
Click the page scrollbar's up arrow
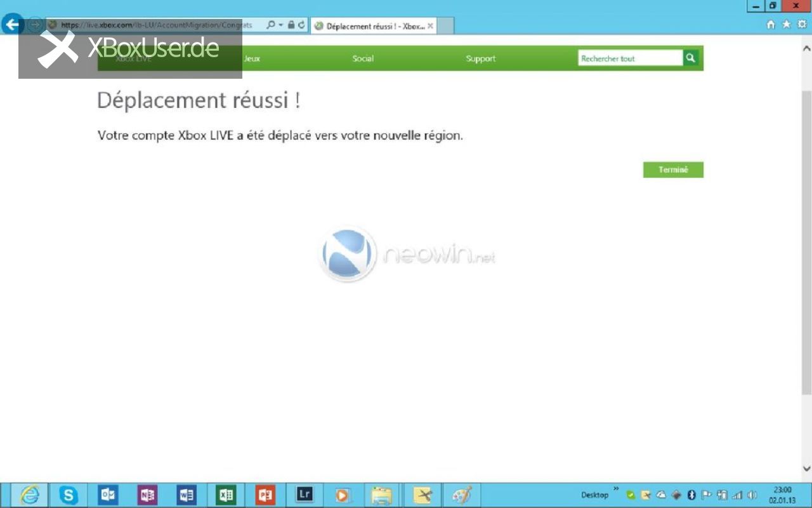[806, 48]
